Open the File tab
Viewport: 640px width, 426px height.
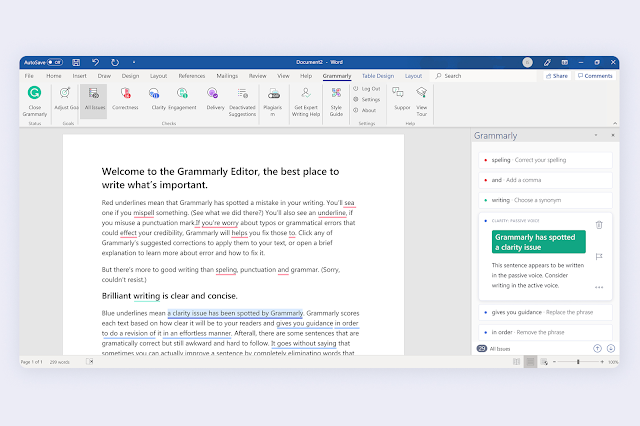[x=29, y=76]
